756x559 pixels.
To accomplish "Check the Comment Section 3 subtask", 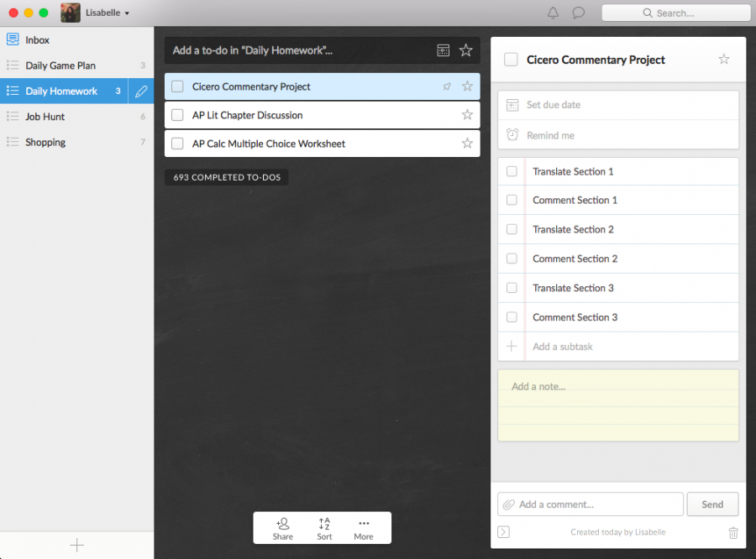I will point(512,317).
